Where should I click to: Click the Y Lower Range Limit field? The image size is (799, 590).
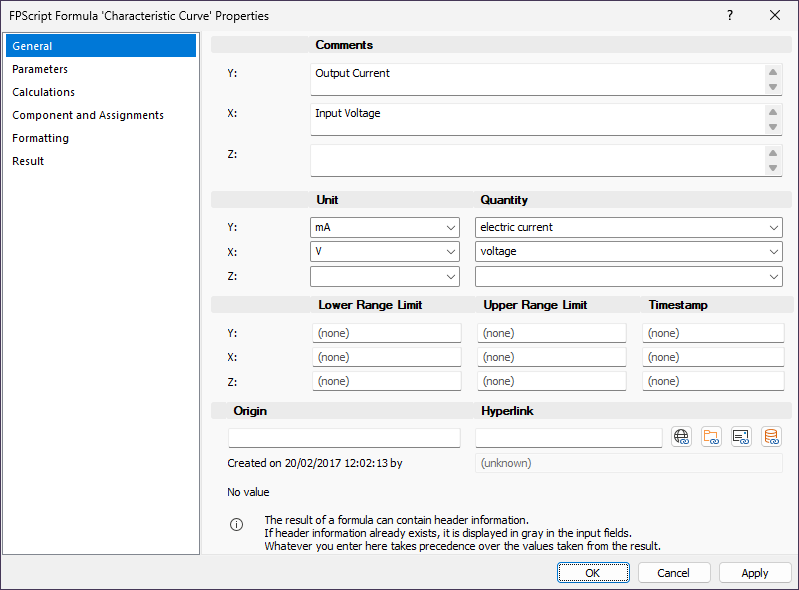[386, 333]
